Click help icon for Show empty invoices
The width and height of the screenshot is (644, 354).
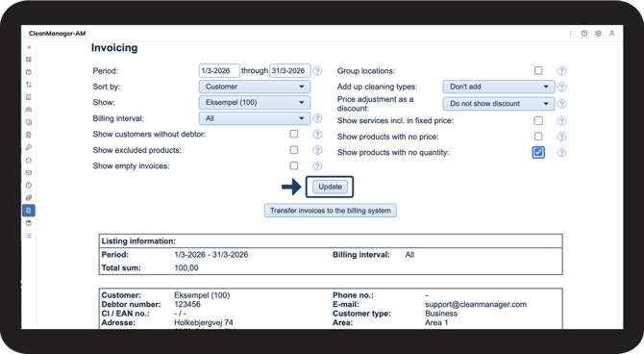tap(317, 166)
